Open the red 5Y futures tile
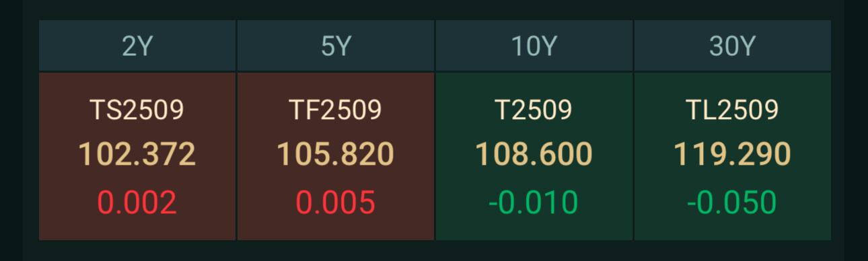The width and height of the screenshot is (868, 261). pyautogui.click(x=336, y=156)
